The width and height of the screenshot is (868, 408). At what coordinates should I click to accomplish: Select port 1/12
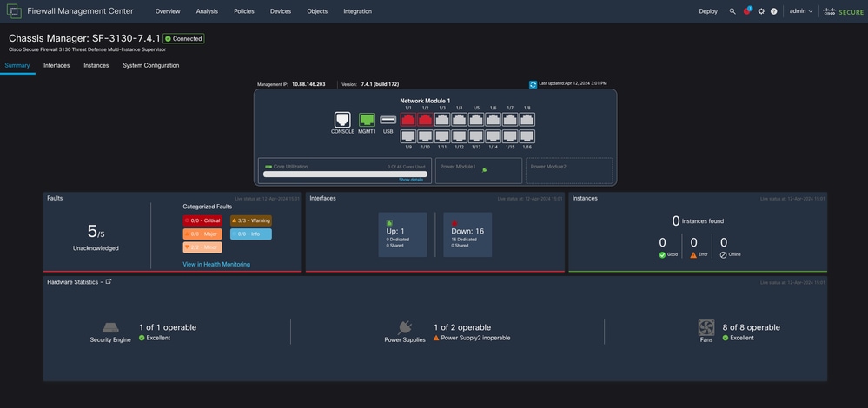(x=460, y=136)
